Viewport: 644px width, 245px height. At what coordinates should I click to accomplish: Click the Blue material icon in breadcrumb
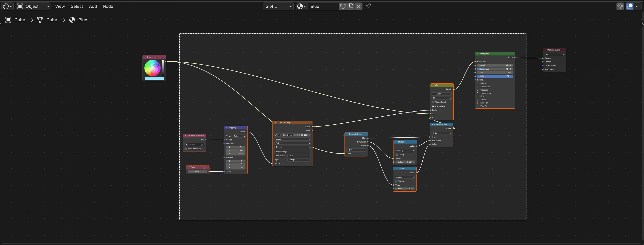(x=72, y=20)
